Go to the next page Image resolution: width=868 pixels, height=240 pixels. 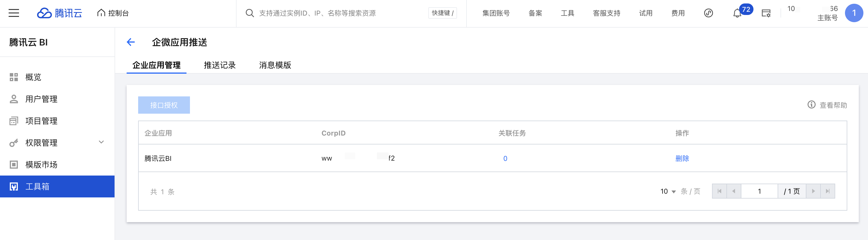(813, 191)
